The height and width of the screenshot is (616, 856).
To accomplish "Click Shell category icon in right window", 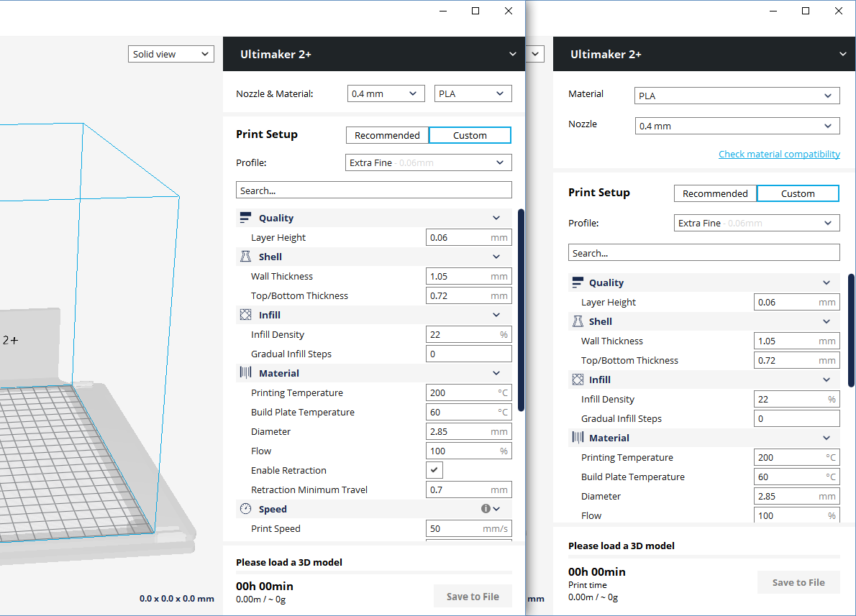I will pyautogui.click(x=578, y=321).
